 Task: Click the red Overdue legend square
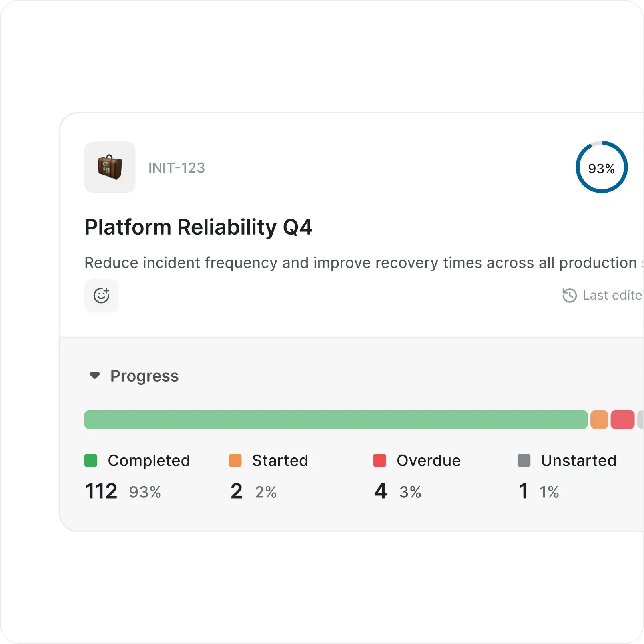(379, 460)
